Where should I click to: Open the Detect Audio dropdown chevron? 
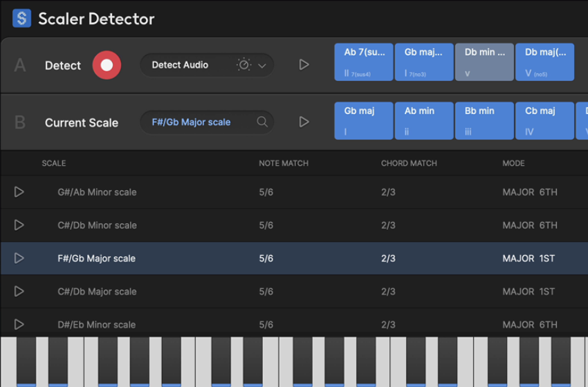coord(262,66)
